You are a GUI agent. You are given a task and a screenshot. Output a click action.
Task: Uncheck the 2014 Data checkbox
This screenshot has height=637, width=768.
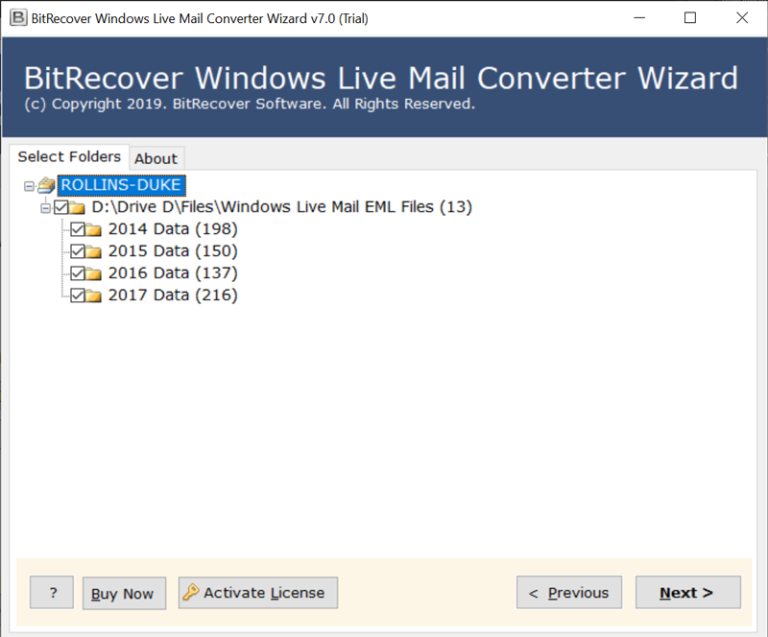click(77, 229)
